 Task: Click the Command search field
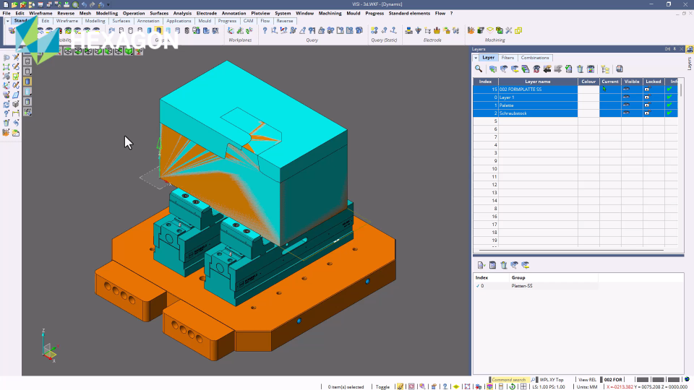tap(509, 380)
